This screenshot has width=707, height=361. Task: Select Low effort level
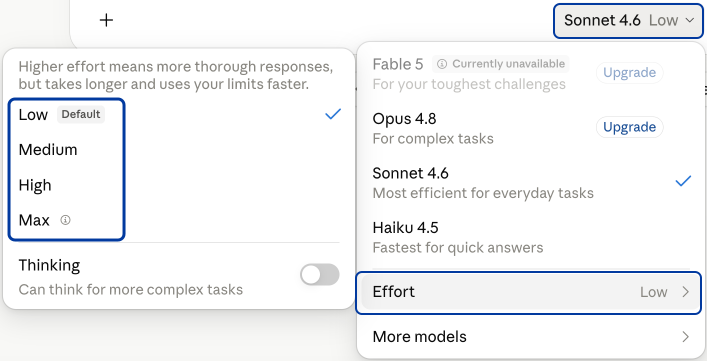179,114
